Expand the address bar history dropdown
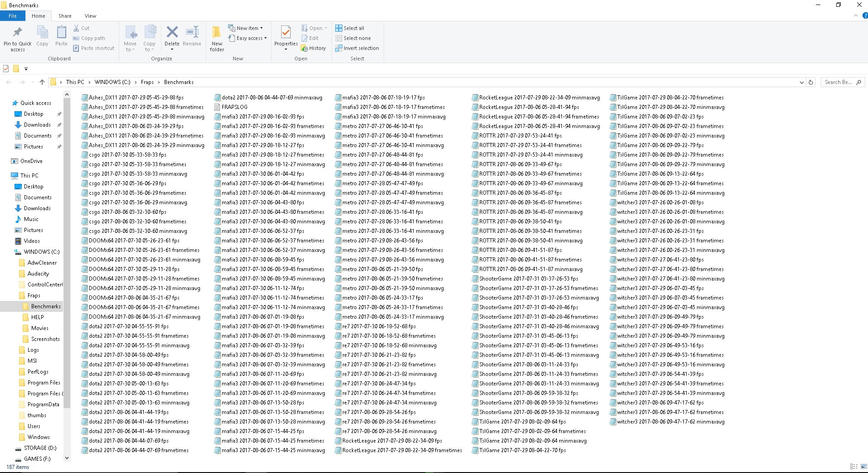This screenshot has width=868, height=473. pyautogui.click(x=801, y=82)
